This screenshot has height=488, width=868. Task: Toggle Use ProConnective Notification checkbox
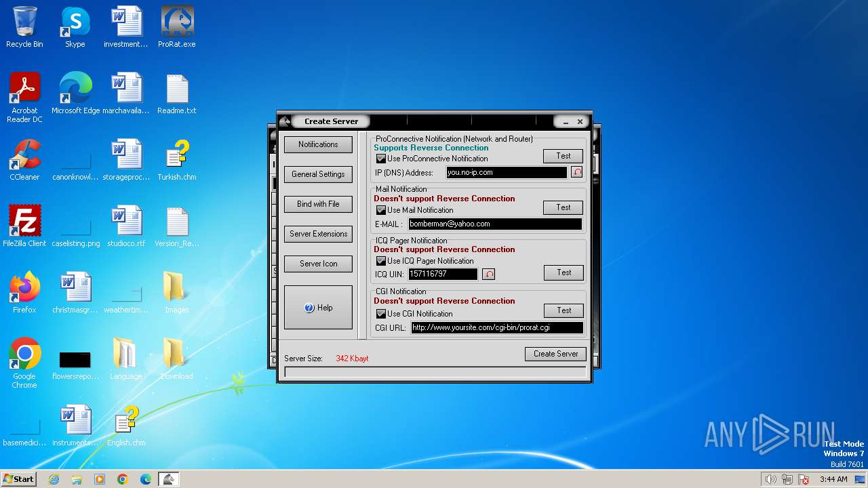[381, 159]
